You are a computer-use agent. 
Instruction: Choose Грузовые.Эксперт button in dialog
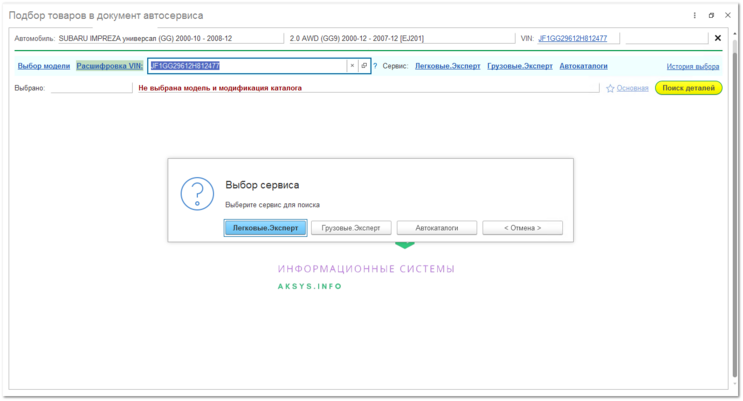[x=351, y=228]
